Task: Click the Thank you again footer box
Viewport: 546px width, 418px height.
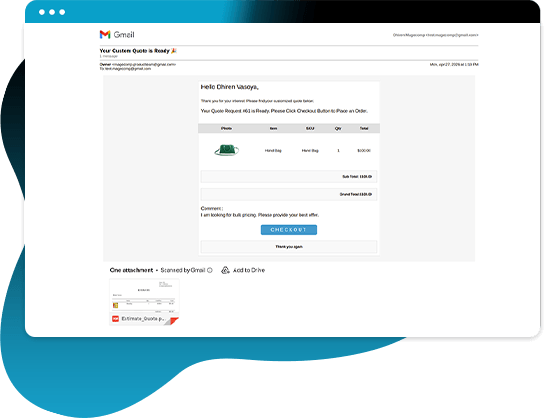Action: pyautogui.click(x=289, y=247)
